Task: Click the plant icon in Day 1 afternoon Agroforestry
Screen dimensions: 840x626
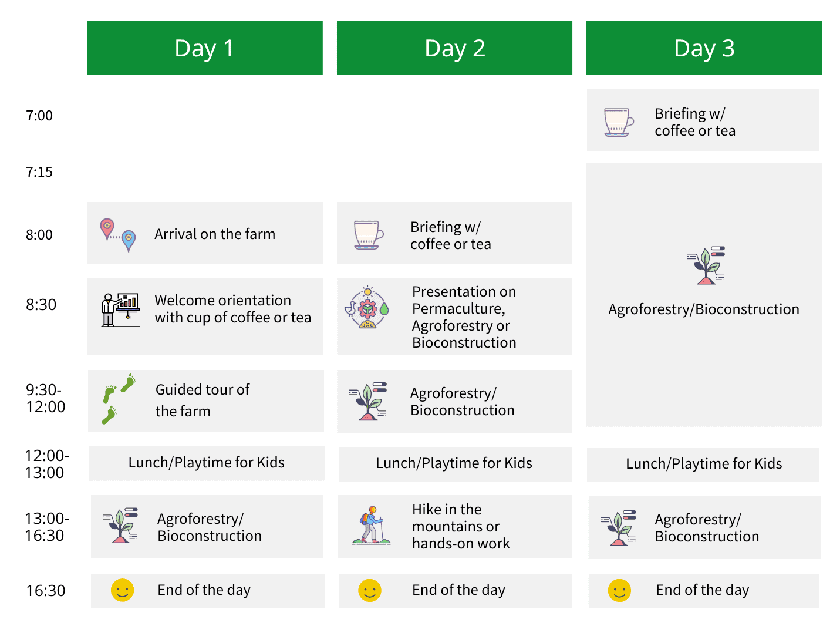Action: 120,525
